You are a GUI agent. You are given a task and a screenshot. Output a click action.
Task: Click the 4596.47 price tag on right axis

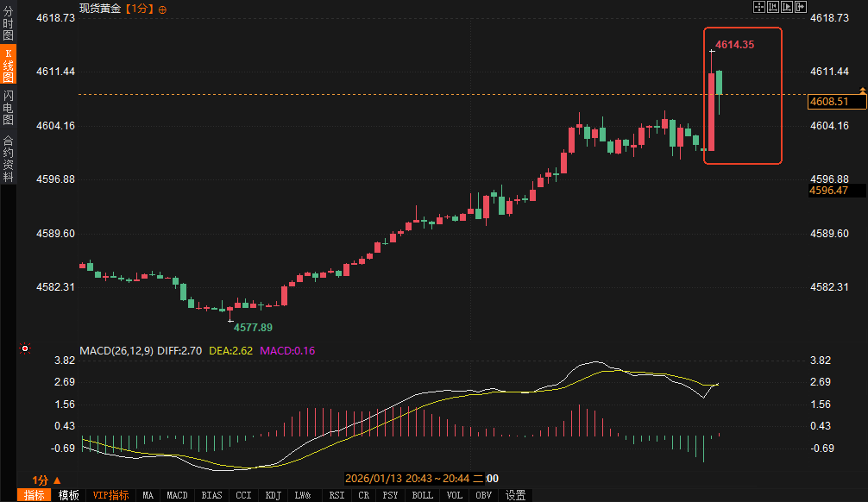pos(836,191)
